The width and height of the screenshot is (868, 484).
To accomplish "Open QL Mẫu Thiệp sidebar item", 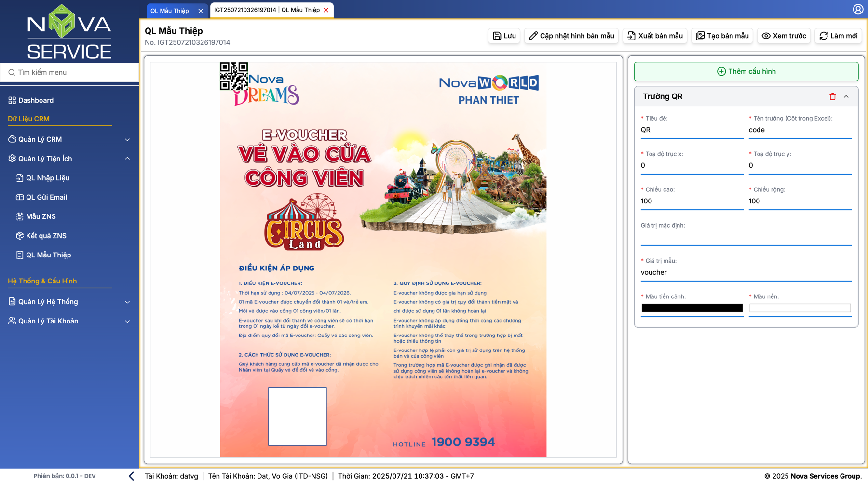I will (x=48, y=255).
